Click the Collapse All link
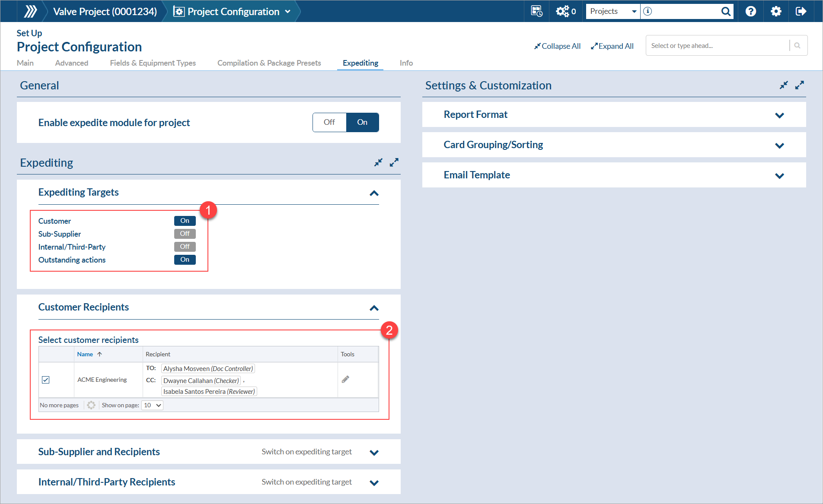Image resolution: width=823 pixels, height=504 pixels. 558,46
